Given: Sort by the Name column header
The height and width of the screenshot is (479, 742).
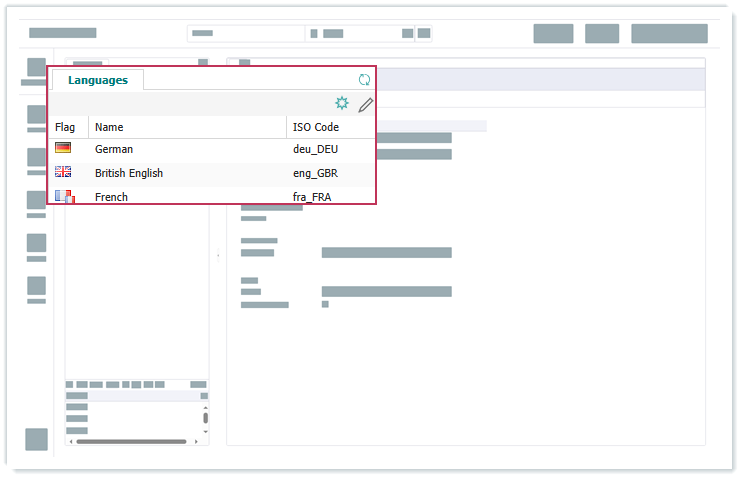Looking at the screenshot, I should [109, 127].
